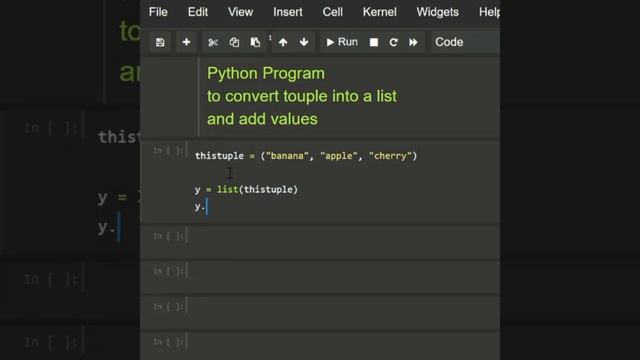Restart and run all with the fast-forward icon

(413, 42)
